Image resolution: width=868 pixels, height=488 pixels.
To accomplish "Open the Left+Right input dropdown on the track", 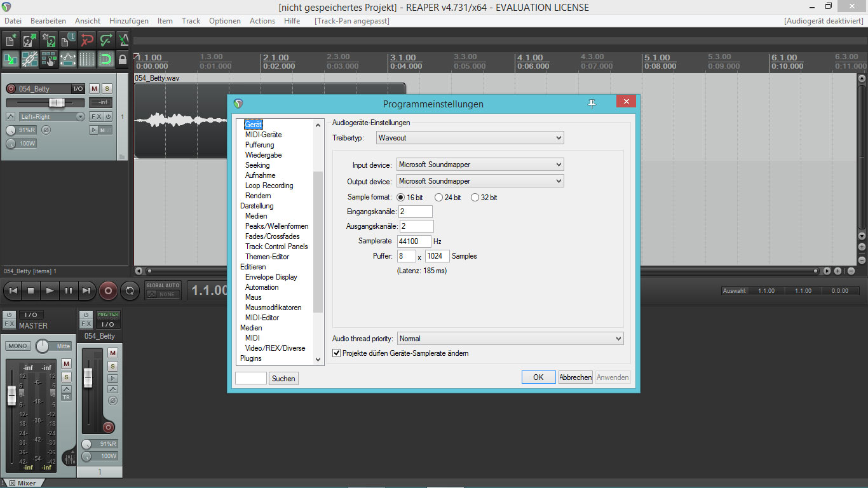I will (x=51, y=116).
